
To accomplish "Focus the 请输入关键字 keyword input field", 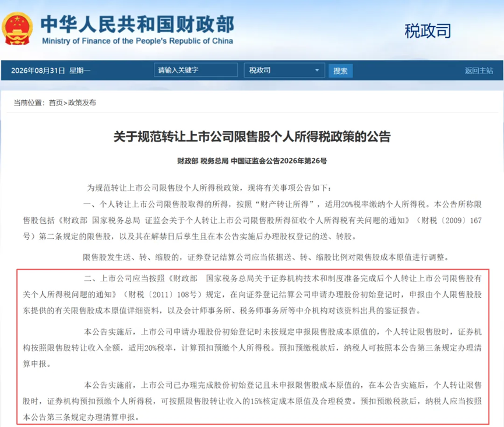I will click(x=196, y=70).
